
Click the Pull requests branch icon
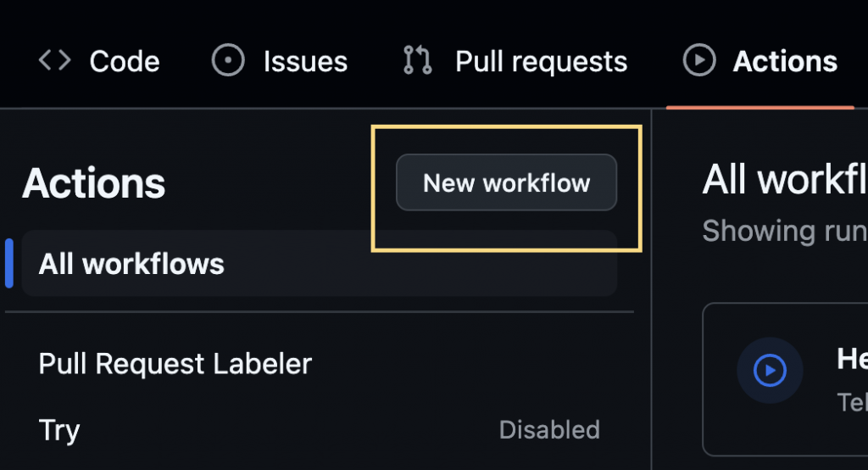[x=418, y=61]
